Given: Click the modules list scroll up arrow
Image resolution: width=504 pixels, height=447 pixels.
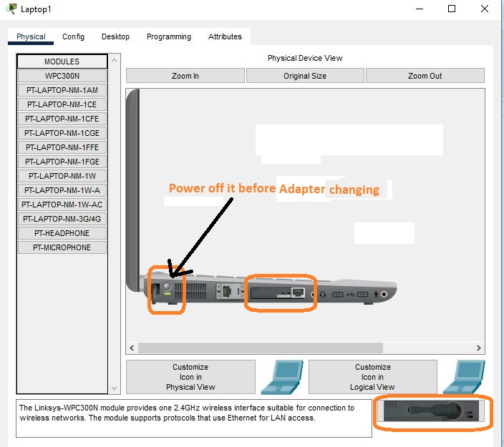Looking at the screenshot, I should pos(115,60).
